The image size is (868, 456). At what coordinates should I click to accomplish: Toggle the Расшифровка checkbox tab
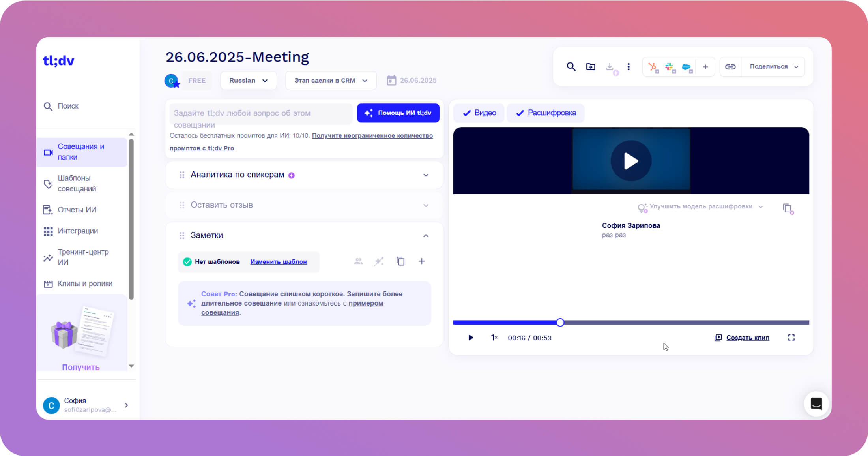(x=546, y=113)
